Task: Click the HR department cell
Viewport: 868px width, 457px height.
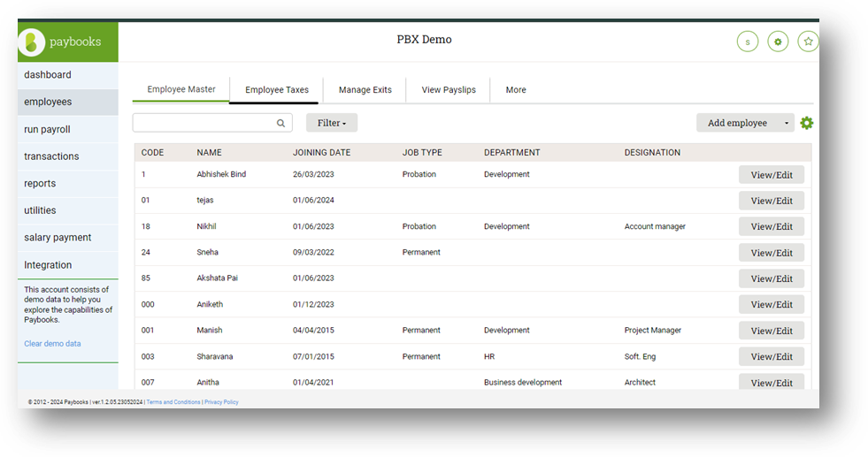Action: click(x=489, y=357)
